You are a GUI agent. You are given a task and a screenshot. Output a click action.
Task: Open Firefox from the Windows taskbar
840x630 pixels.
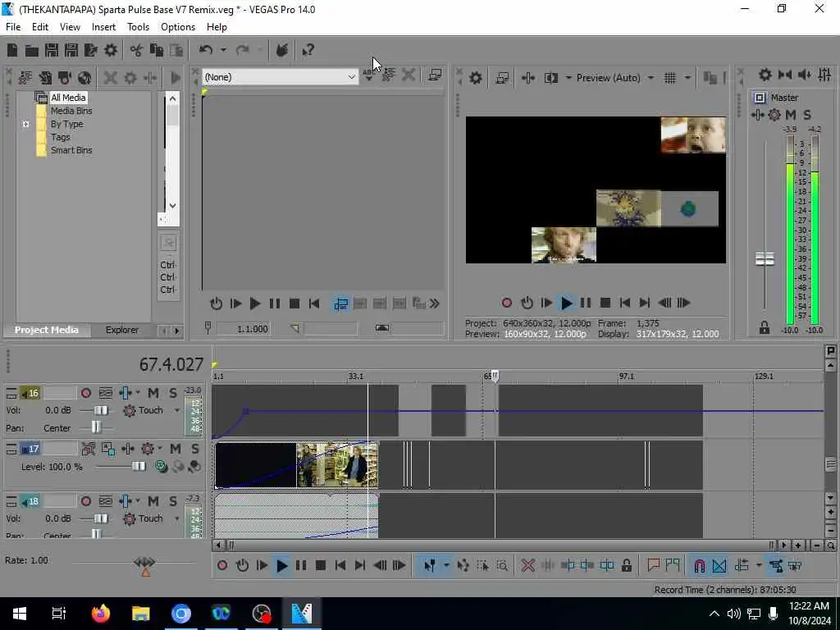(x=100, y=613)
